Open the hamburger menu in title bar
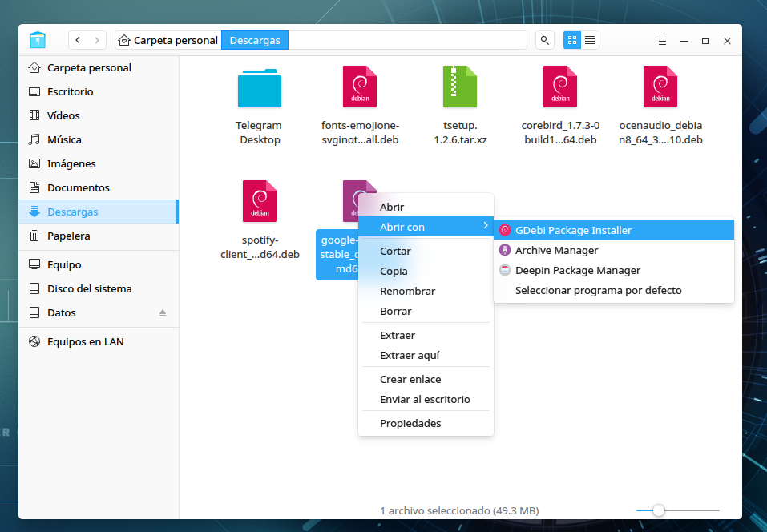The width and height of the screenshot is (767, 532). (x=662, y=41)
